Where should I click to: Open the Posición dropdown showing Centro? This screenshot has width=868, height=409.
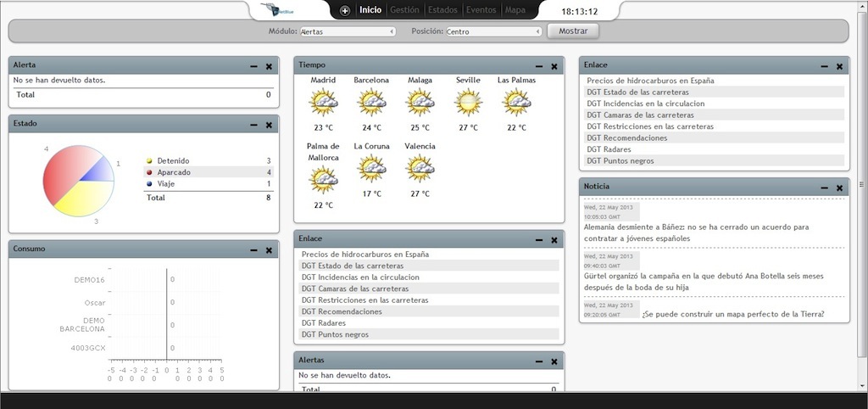tap(493, 31)
